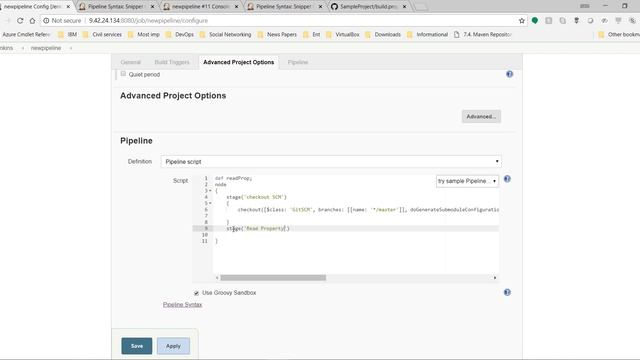The height and width of the screenshot is (360, 640).
Task: Open help icon beside the Script editor
Action: [x=507, y=179]
